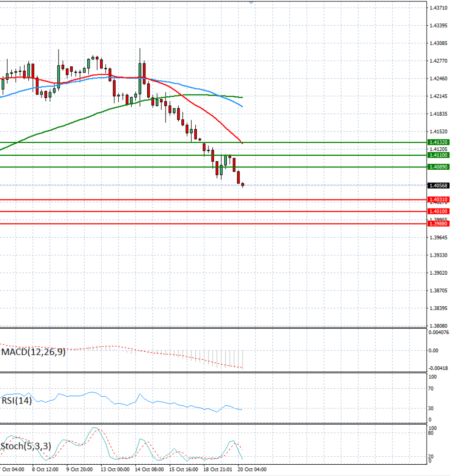Click the 1.43395 price scale value

(x=438, y=26)
